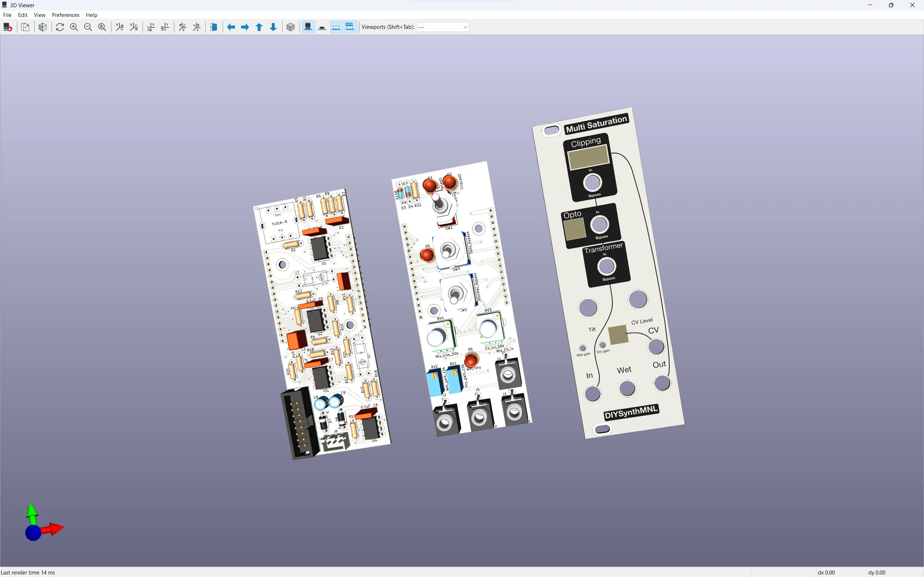Image resolution: width=924 pixels, height=577 pixels.
Task: Copy the 3D image to clipboard
Action: 25,27
